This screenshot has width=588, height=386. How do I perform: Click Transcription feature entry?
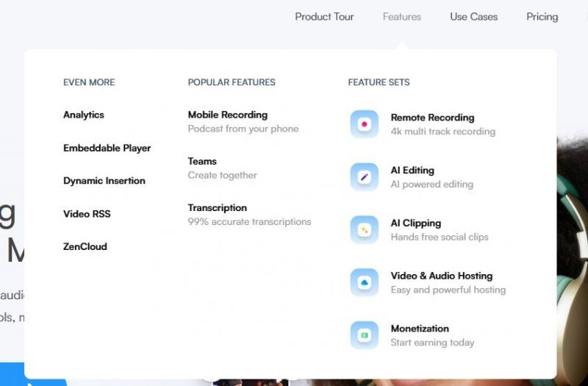click(x=217, y=208)
